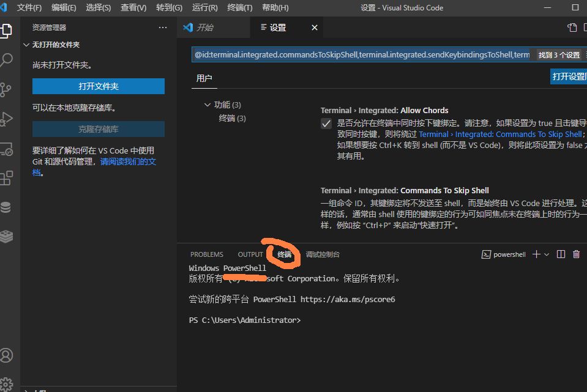Click the 资源管理器 panel title

(x=49, y=28)
